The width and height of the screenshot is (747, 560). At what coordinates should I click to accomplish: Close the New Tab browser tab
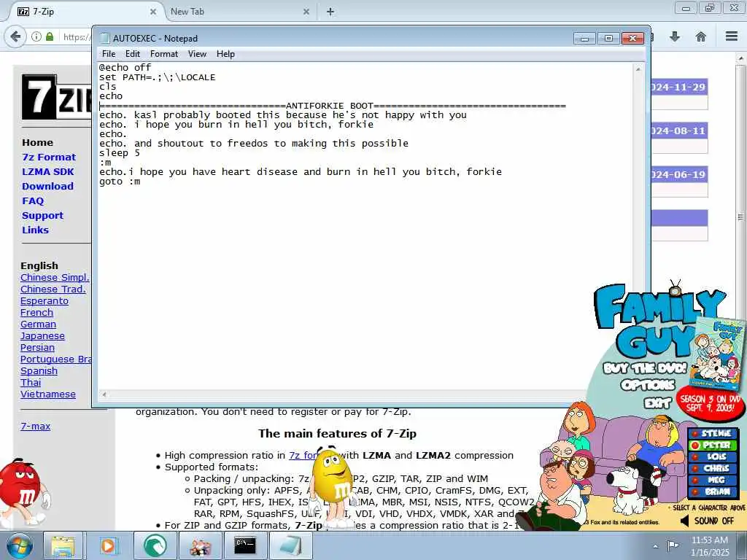(306, 12)
